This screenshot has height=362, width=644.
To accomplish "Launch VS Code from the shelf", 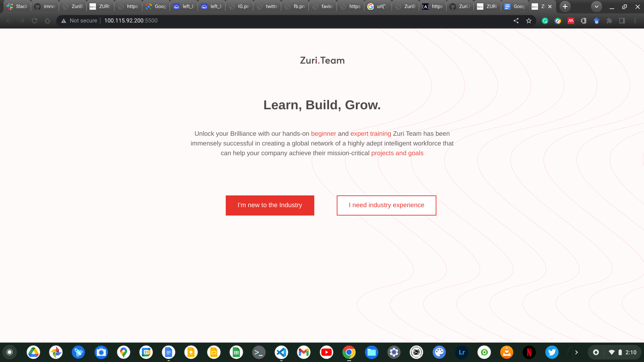I will pos(281,352).
